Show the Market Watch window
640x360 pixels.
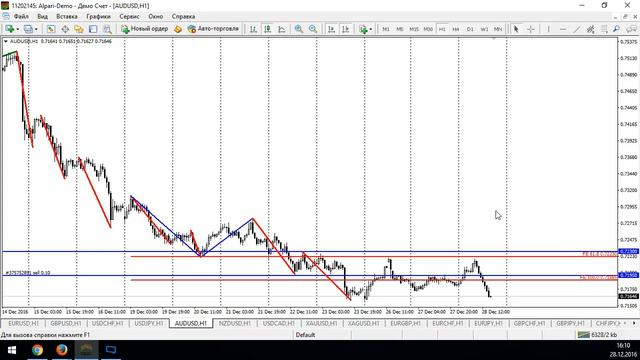click(51, 29)
